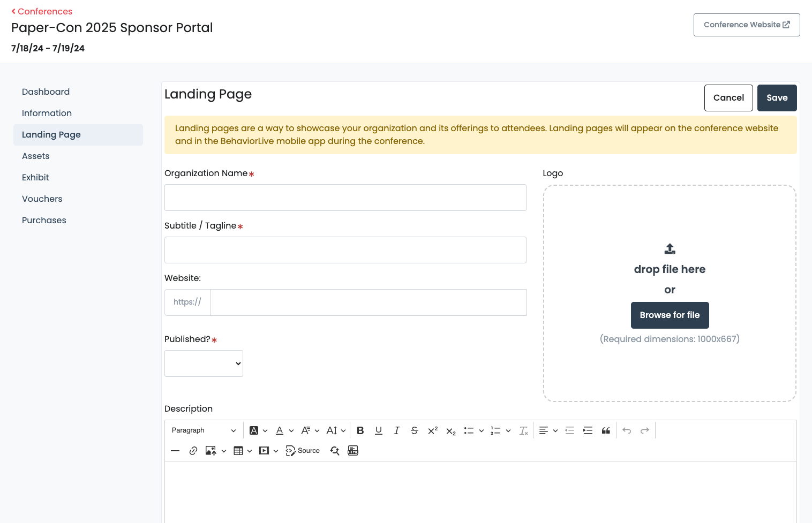Image resolution: width=812 pixels, height=523 pixels.
Task: Toggle underline formatting
Action: click(x=379, y=430)
